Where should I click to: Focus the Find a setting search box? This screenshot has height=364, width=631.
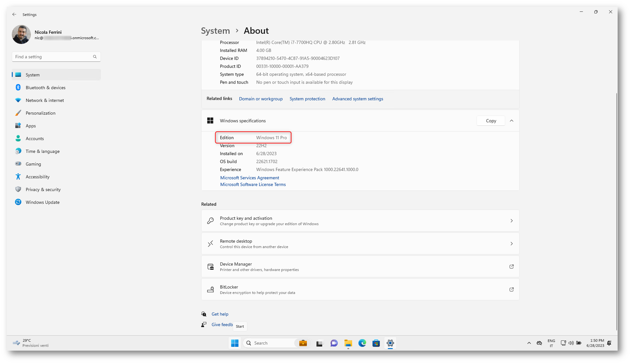pyautogui.click(x=56, y=57)
